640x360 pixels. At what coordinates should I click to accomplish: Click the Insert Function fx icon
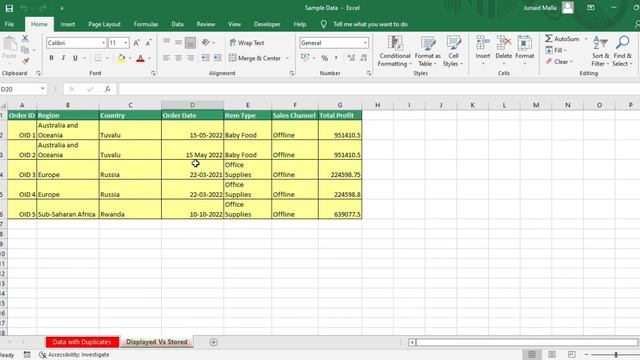pos(107,89)
